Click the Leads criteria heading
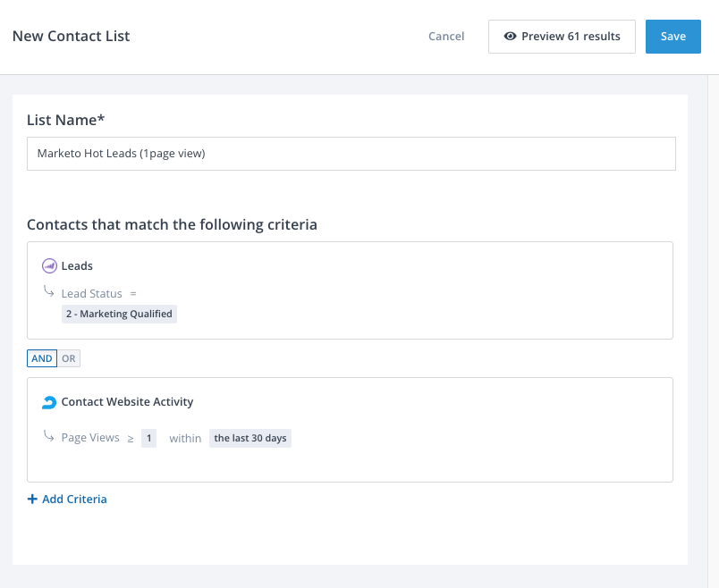This screenshot has width=719, height=588. (77, 265)
